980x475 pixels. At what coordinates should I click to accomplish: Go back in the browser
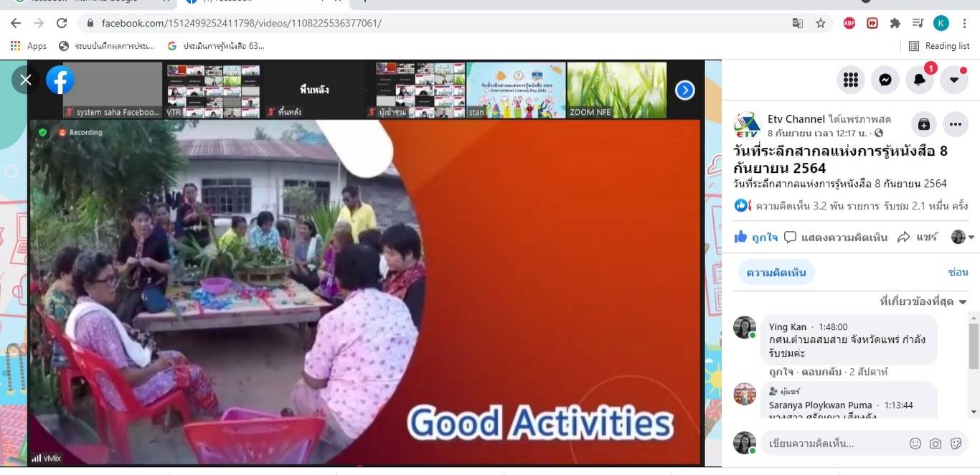point(16,23)
